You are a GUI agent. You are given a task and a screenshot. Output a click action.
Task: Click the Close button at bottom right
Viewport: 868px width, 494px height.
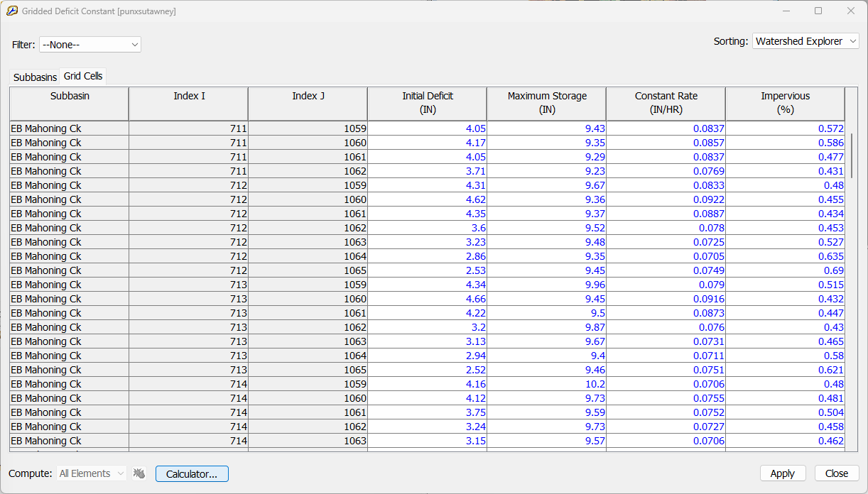837,473
